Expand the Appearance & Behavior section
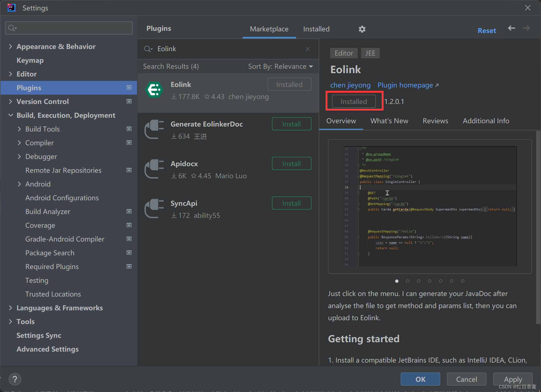 point(10,46)
